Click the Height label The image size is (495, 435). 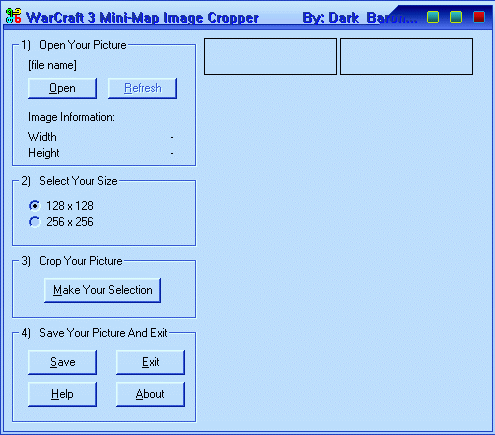44,153
